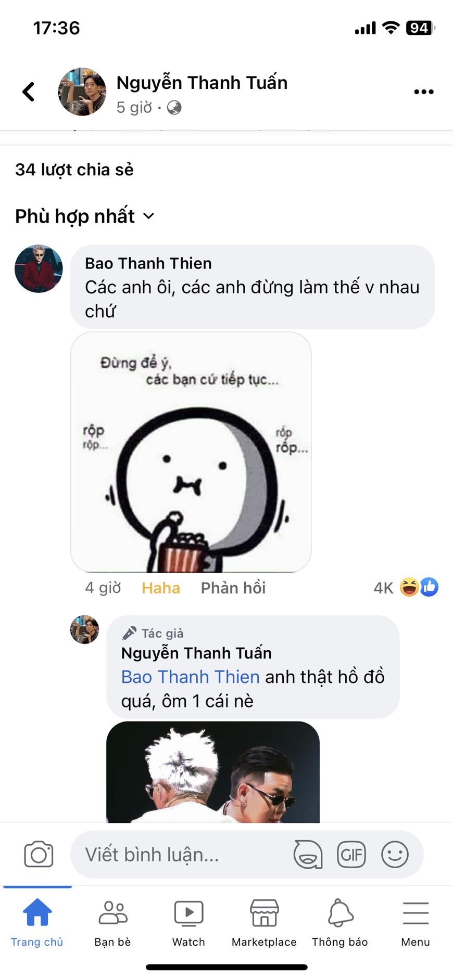Open the emoji smiley picker
Screen dimensions: 453x980
pyautogui.click(x=395, y=854)
